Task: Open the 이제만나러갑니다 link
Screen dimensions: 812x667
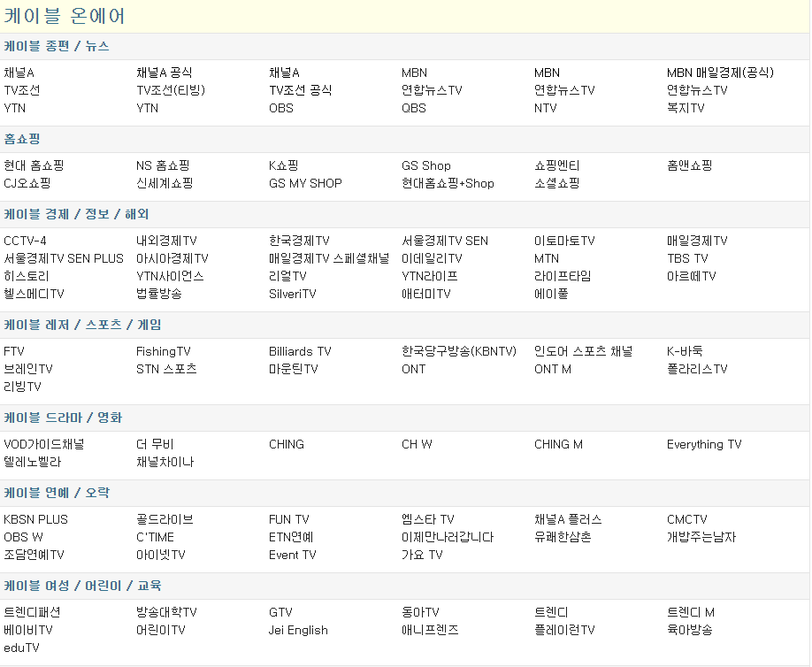Action: click(x=448, y=537)
